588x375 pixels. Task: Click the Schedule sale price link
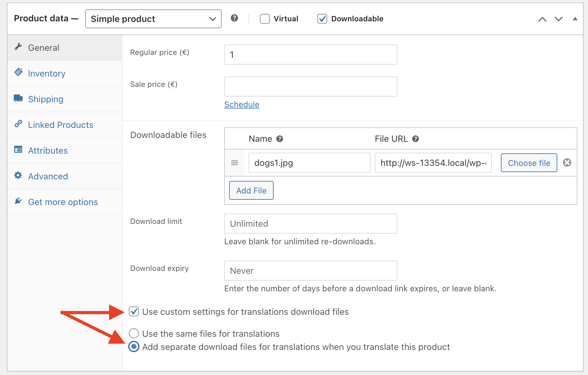coord(242,104)
